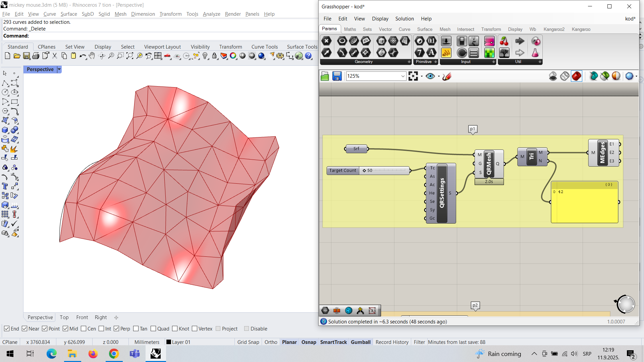Enable the Knot osnap checkbox

[x=175, y=328]
